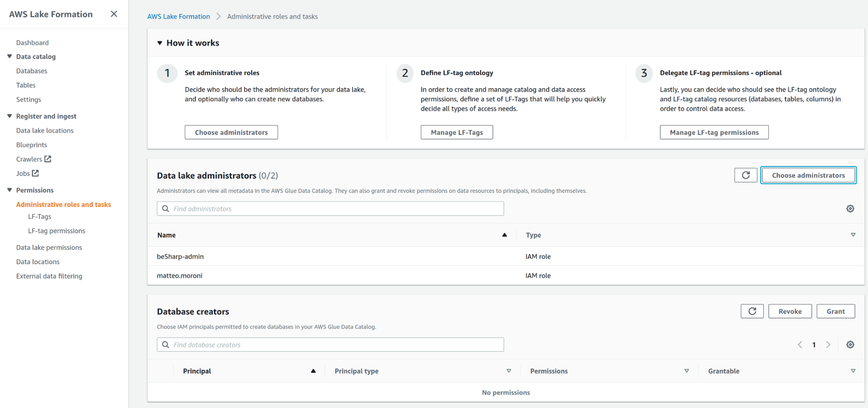Viewport: 868px width, 408px height.
Task: Click IAM role cell for matteo.moroni
Action: click(x=538, y=275)
